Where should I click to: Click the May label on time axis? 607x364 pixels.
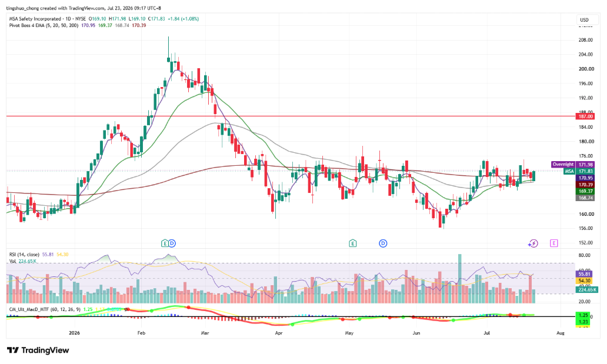[349, 333]
